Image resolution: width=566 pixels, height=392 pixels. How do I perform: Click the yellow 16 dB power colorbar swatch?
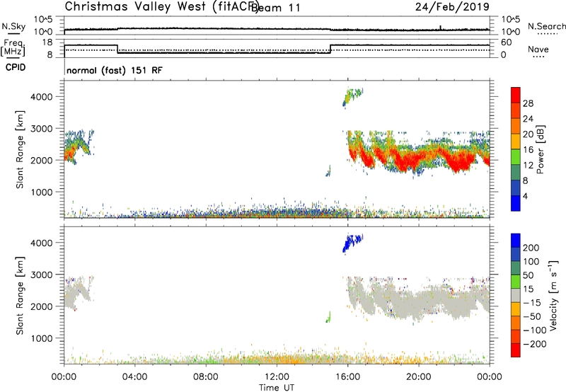coord(516,142)
